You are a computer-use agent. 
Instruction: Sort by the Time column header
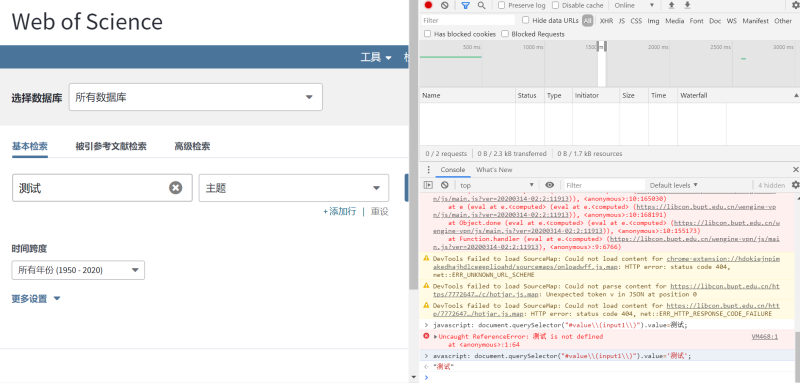pos(662,95)
